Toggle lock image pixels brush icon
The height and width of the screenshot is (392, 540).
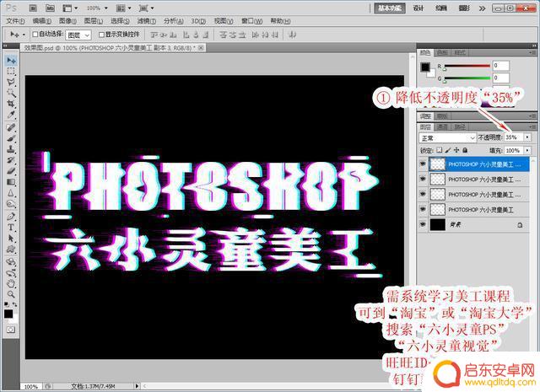(x=448, y=150)
